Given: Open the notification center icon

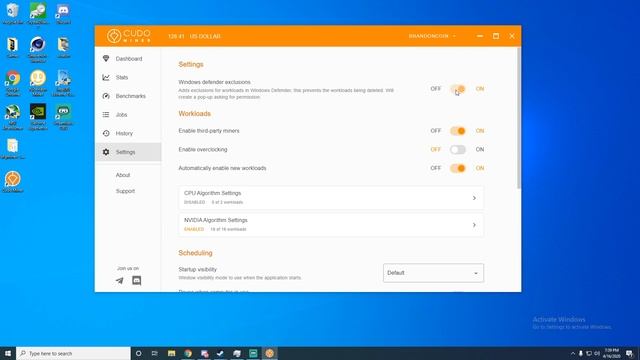Looking at the screenshot, I should pyautogui.click(x=629, y=353).
